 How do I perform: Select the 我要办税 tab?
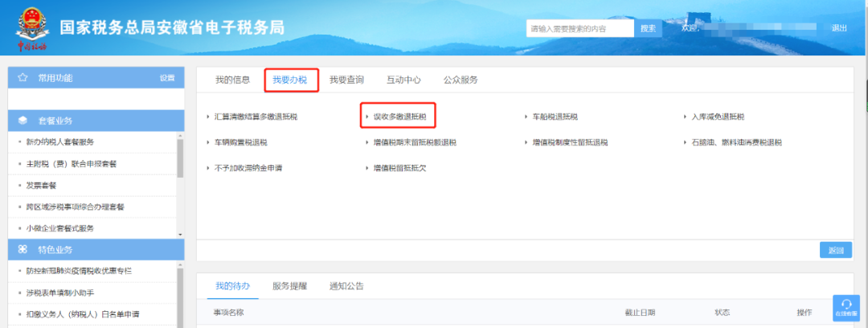pos(289,80)
